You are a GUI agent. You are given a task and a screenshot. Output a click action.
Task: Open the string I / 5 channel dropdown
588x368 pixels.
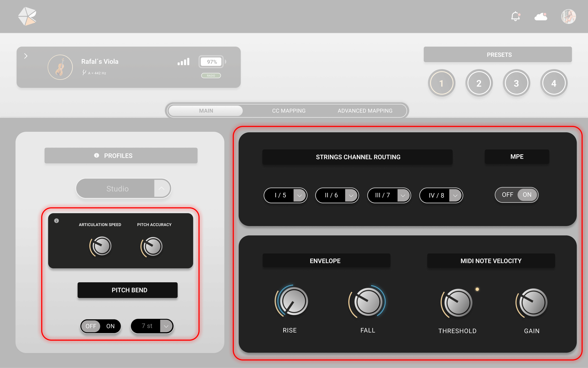pyautogui.click(x=299, y=196)
